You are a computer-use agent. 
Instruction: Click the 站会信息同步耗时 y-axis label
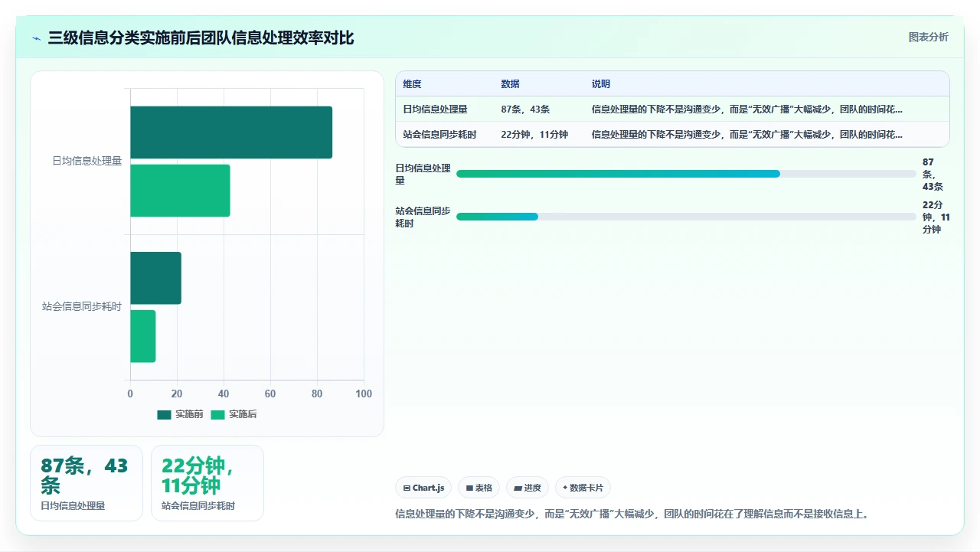pos(82,306)
